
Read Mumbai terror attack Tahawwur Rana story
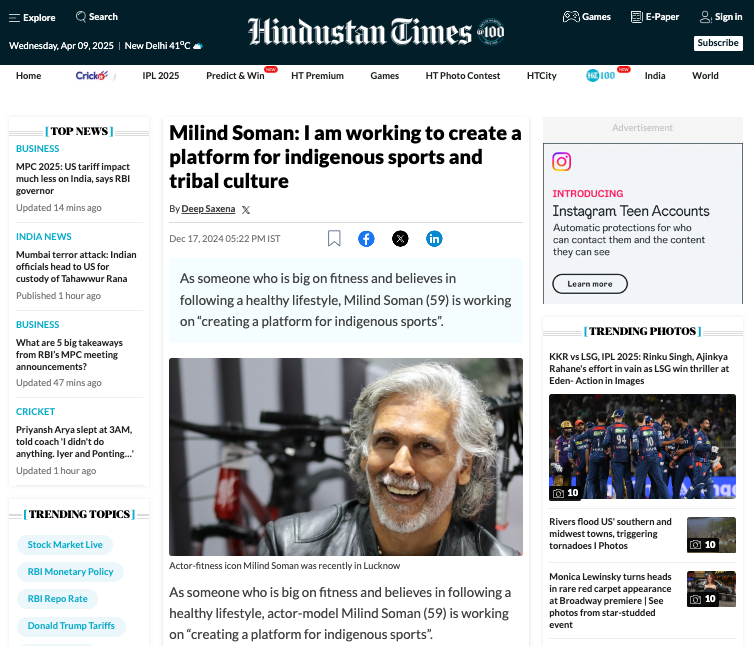(76, 266)
